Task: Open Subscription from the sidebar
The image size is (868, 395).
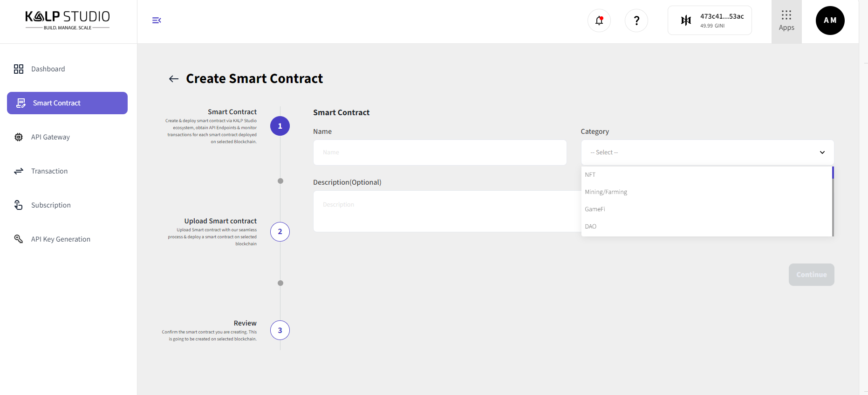Action: [51, 205]
